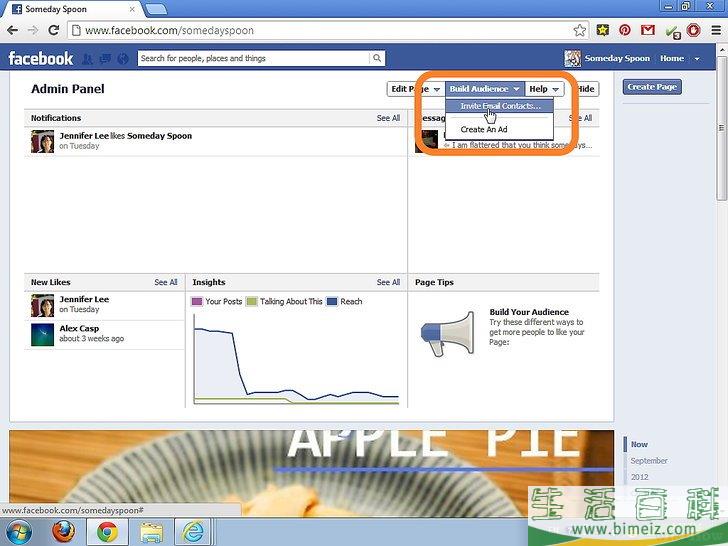Image resolution: width=728 pixels, height=546 pixels.
Task: Switch to Chrome in the taskbar
Action: coord(107,532)
